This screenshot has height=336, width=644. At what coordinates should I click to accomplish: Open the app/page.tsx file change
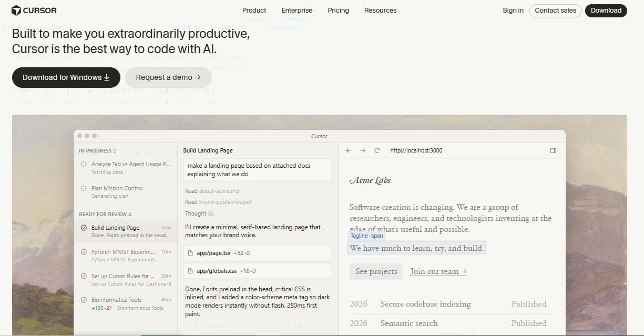(x=258, y=253)
